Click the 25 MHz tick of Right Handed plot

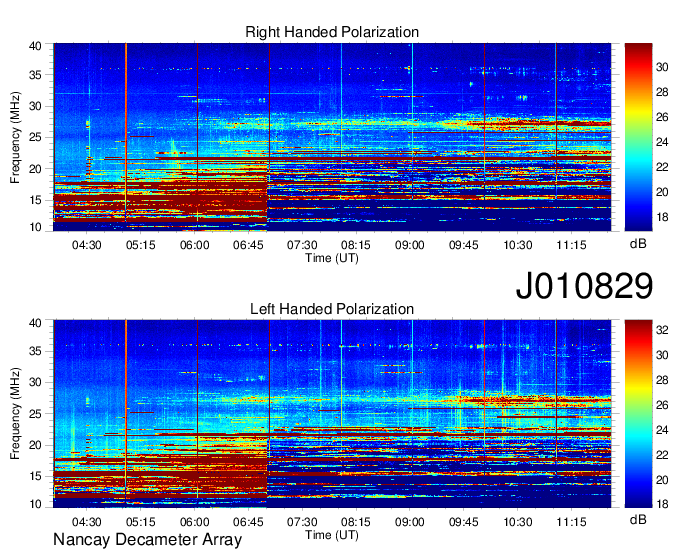(35, 138)
